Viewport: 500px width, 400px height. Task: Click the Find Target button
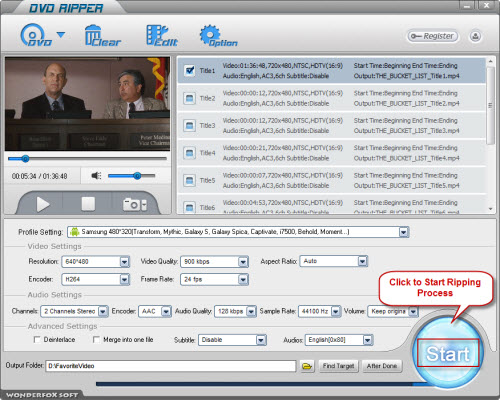[x=338, y=366]
